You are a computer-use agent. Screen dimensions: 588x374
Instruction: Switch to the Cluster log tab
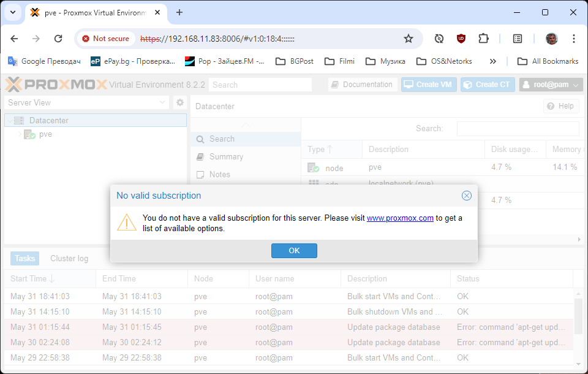pos(69,258)
